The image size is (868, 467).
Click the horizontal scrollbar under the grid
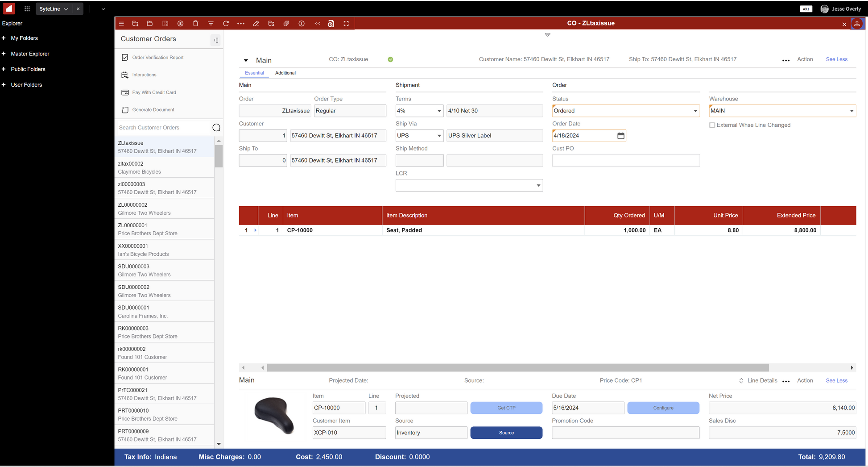click(517, 368)
